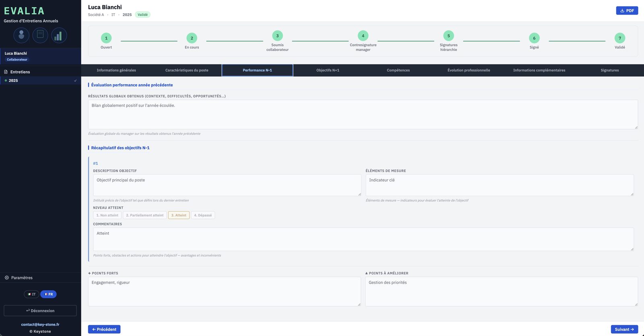Click the "Société A" text in the header
This screenshot has width=644, height=336.
pyautogui.click(x=96, y=15)
